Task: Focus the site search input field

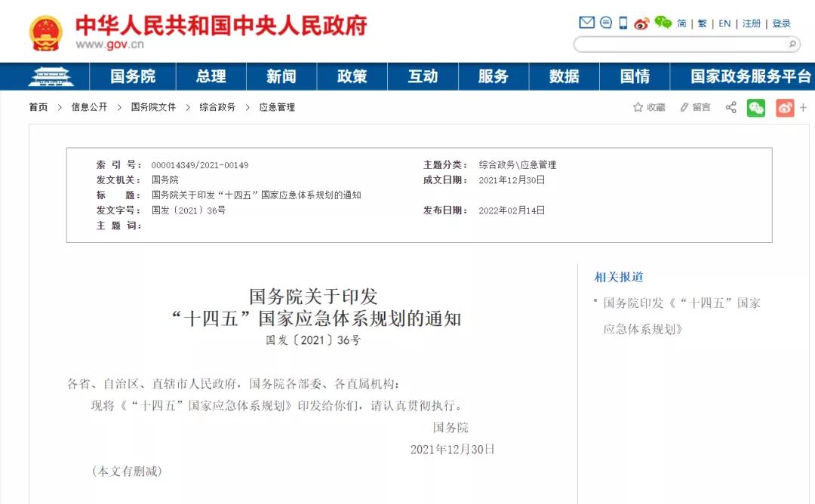Action: (679, 45)
